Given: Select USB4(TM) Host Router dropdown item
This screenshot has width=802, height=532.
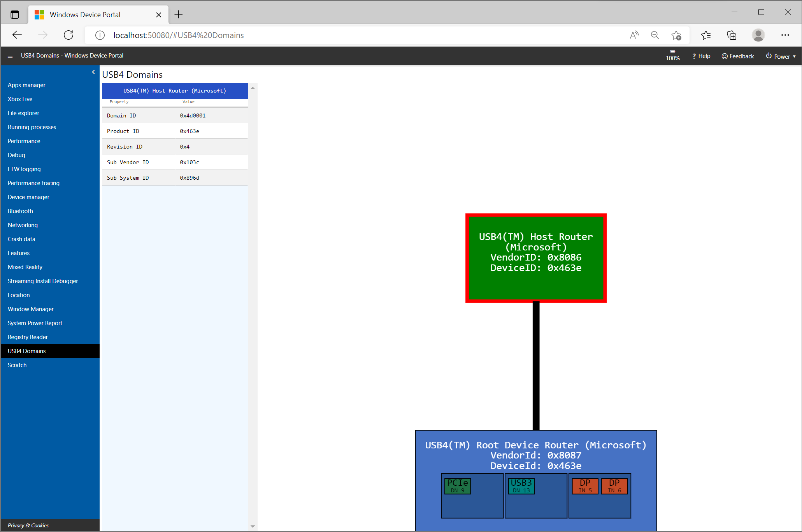Looking at the screenshot, I should (174, 90).
